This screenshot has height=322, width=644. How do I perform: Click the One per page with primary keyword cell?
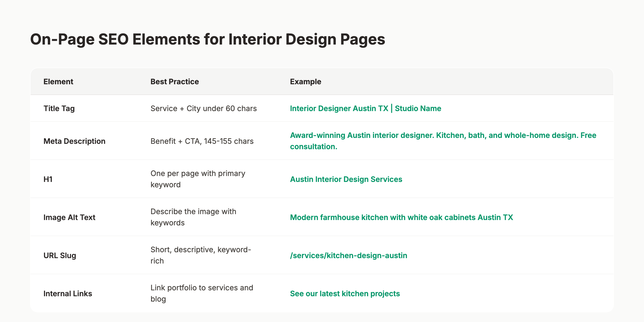[198, 179]
